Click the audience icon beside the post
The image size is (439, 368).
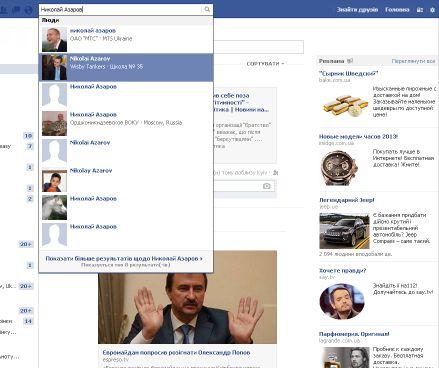[275, 173]
